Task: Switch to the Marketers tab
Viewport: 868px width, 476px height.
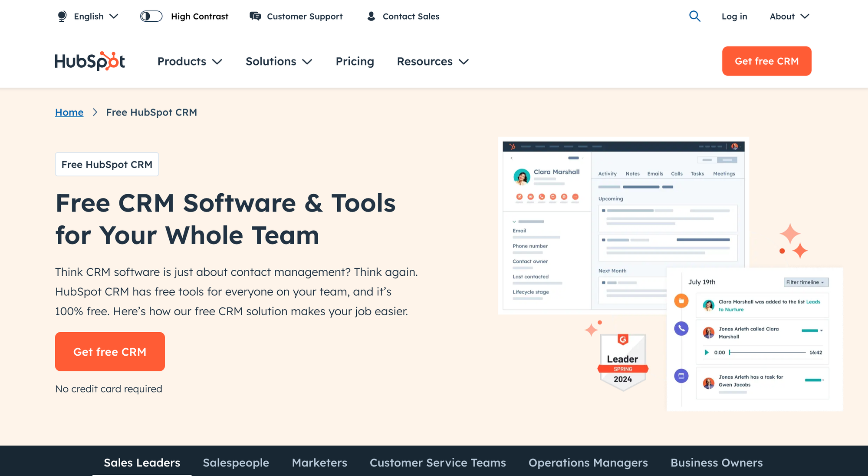Action: click(319, 463)
